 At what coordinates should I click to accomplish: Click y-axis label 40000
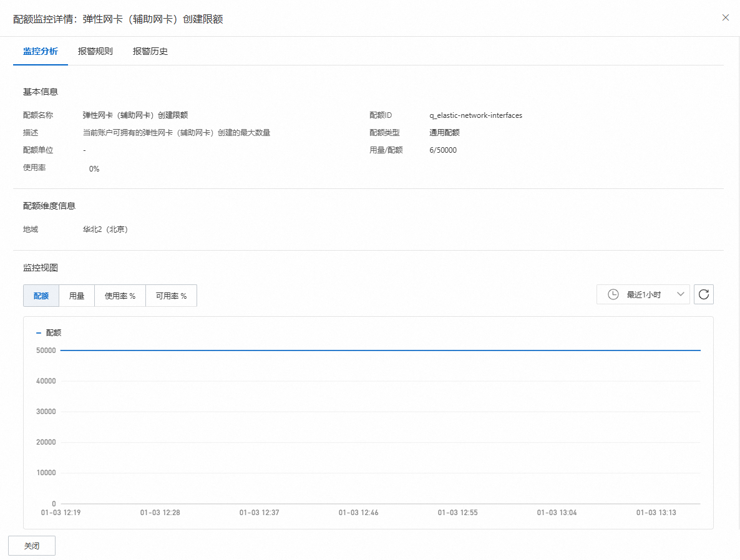click(46, 381)
